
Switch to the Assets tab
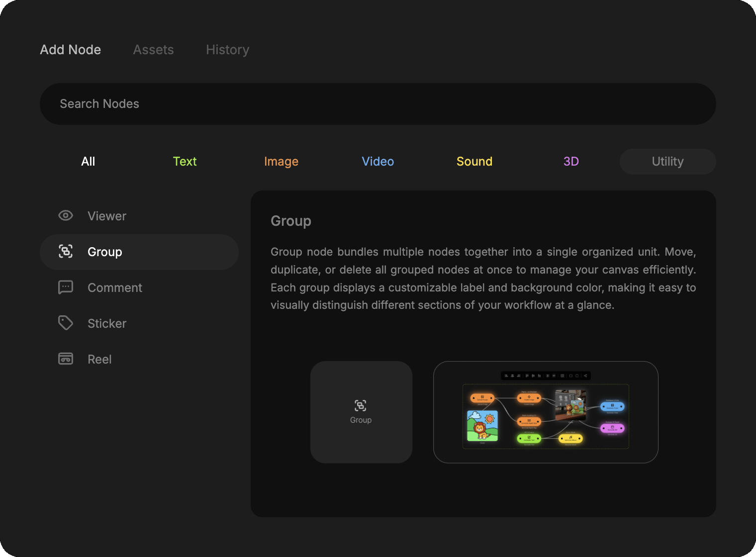(x=153, y=50)
